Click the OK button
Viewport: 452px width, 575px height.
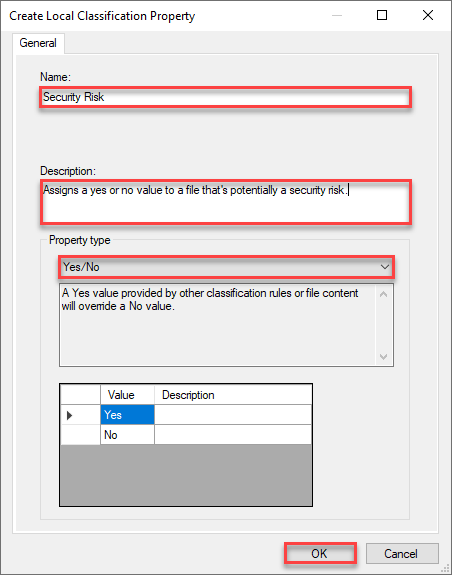320,553
